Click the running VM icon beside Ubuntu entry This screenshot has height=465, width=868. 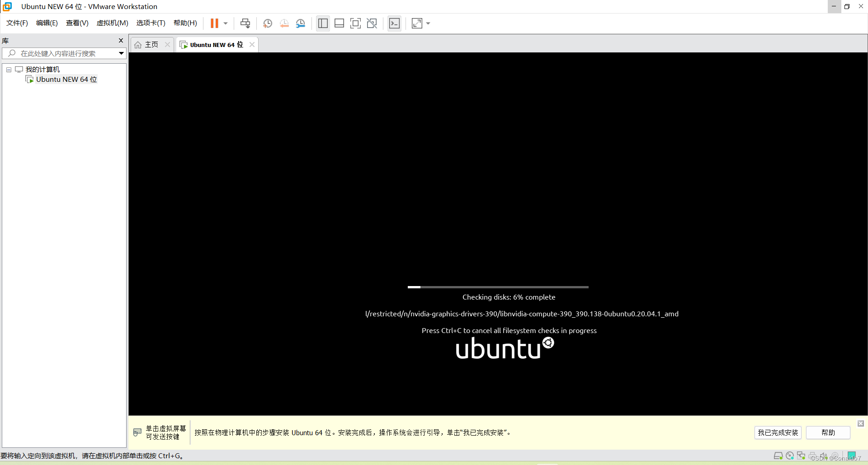(x=30, y=80)
